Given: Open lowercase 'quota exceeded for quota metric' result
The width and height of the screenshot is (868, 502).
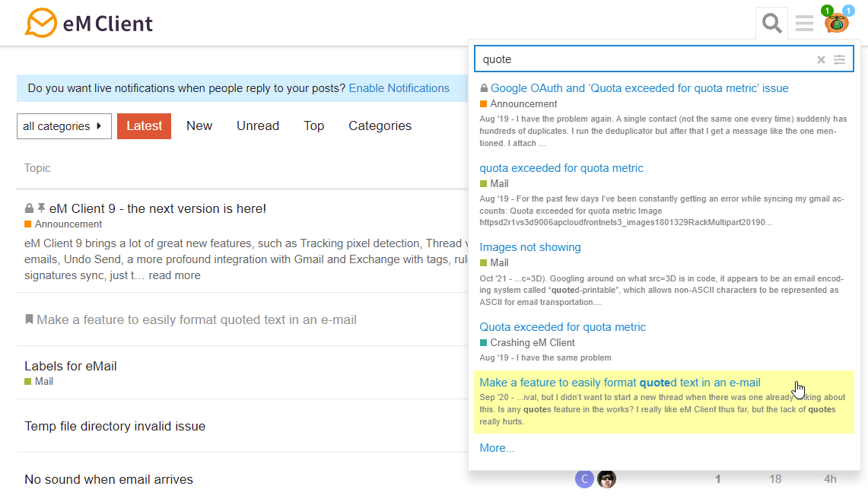Looking at the screenshot, I should coord(561,168).
